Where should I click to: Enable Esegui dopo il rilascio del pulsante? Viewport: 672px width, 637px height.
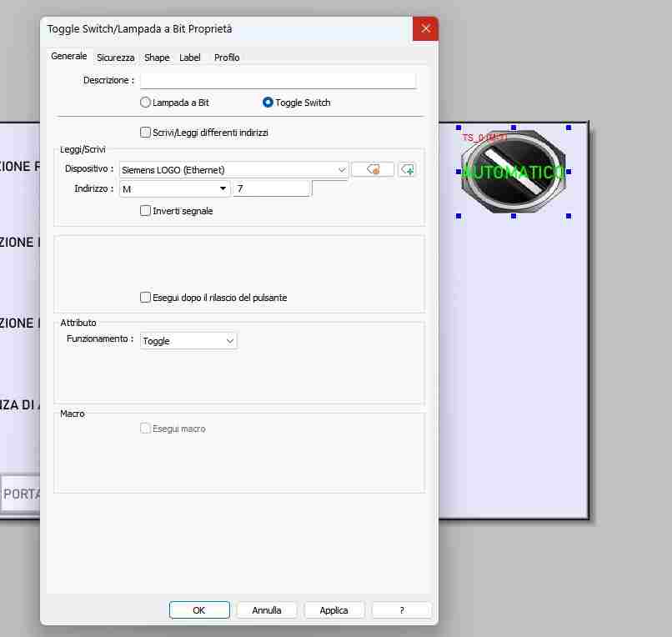click(146, 298)
